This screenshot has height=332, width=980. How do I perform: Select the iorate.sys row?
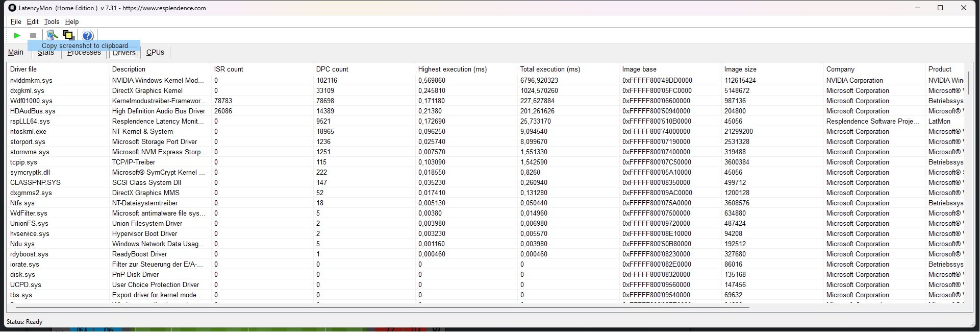486,264
